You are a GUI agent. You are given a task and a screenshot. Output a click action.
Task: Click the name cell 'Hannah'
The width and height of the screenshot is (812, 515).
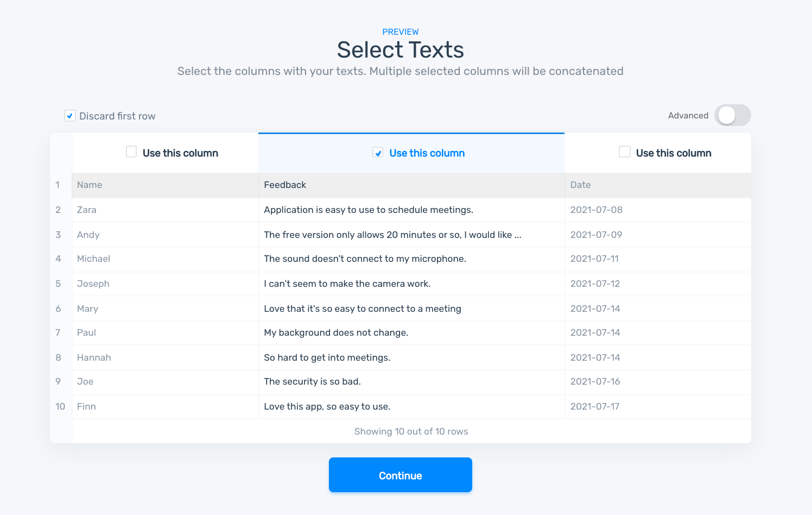tap(94, 357)
